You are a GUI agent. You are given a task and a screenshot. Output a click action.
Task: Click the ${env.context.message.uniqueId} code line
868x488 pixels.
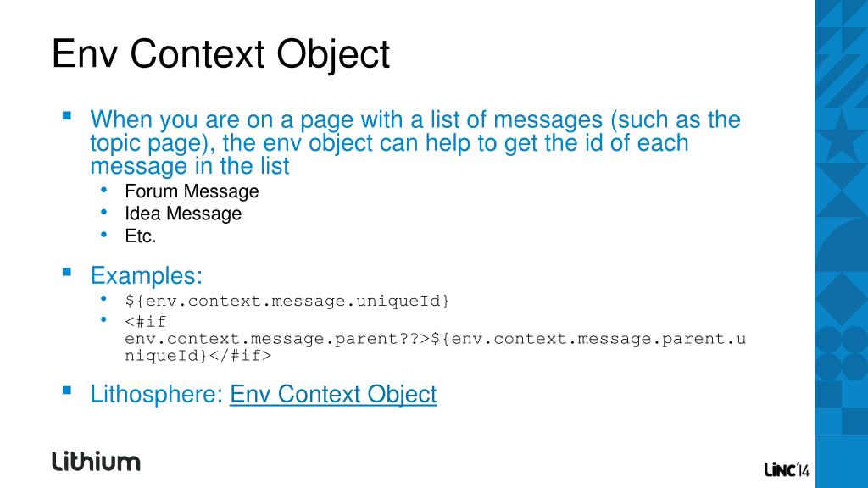tap(287, 301)
